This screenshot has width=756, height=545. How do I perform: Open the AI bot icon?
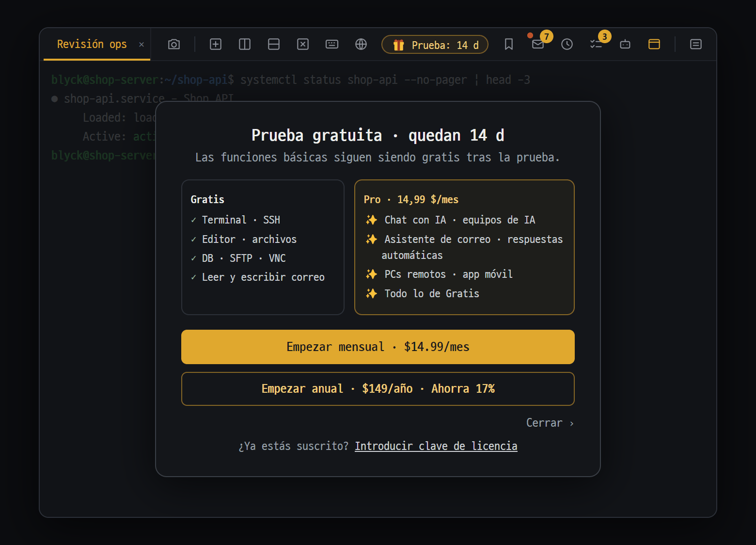625,45
